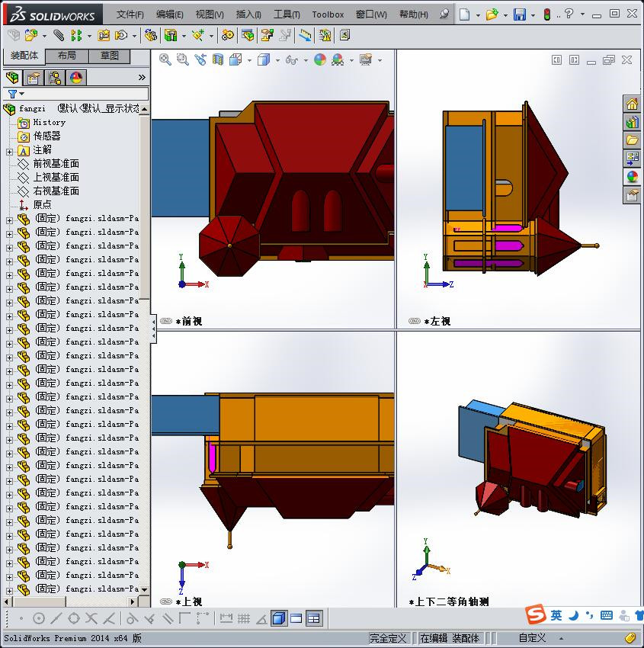Open the DisplayManager color ball tab
The image size is (644, 648).
pos(76,78)
